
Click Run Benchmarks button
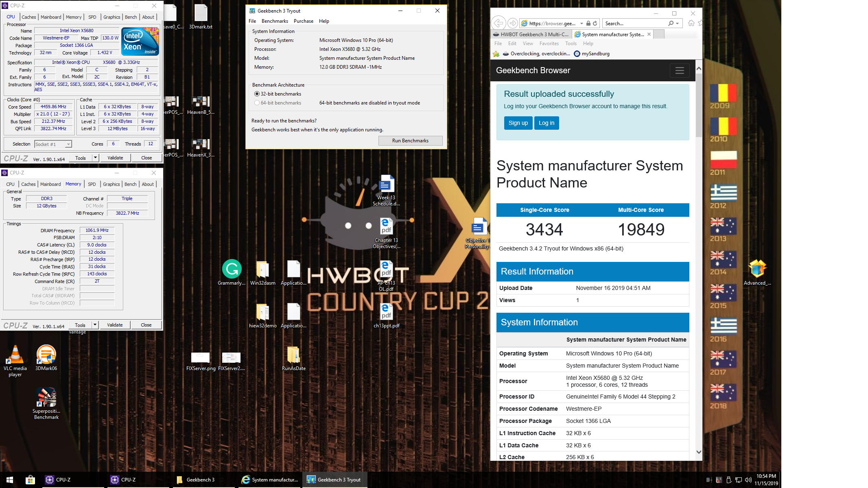[410, 140]
